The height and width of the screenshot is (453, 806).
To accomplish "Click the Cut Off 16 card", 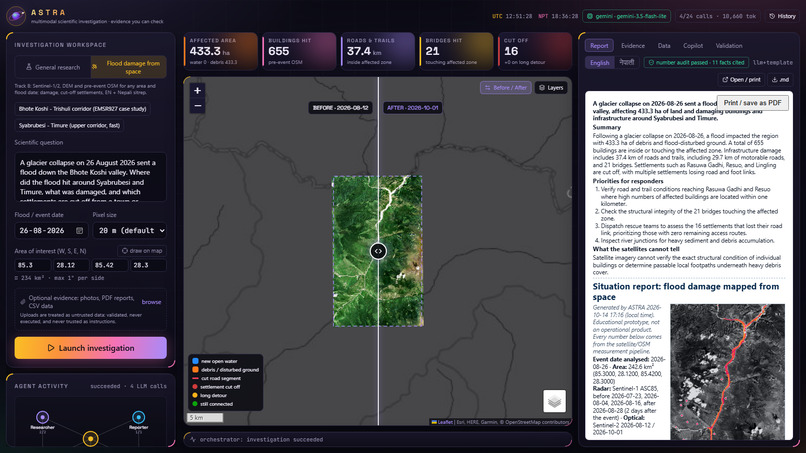I will tap(535, 51).
